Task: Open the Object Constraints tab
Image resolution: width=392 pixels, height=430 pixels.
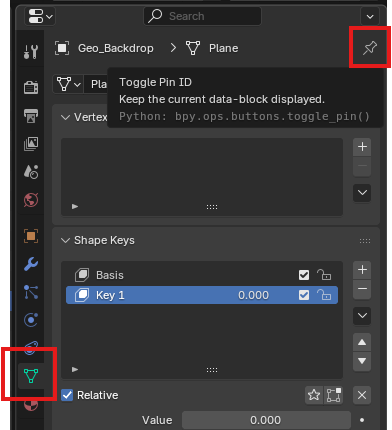Action: [x=31, y=347]
